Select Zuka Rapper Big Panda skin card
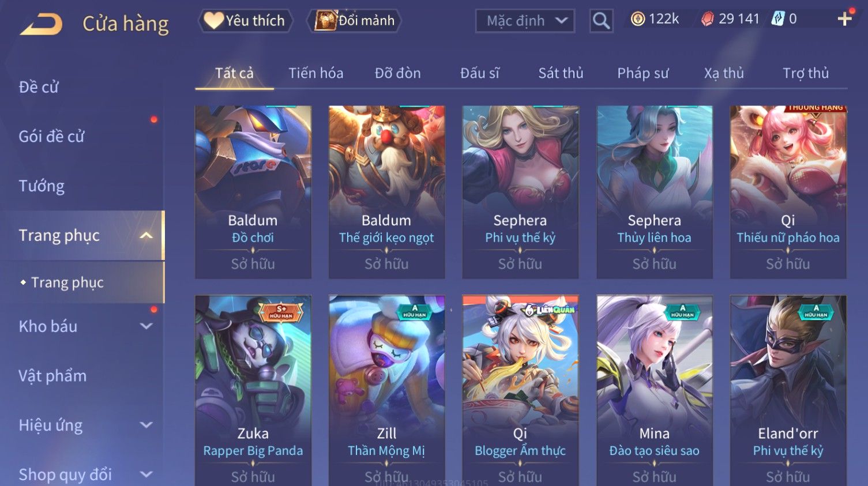The width and height of the screenshot is (868, 486). 253,390
